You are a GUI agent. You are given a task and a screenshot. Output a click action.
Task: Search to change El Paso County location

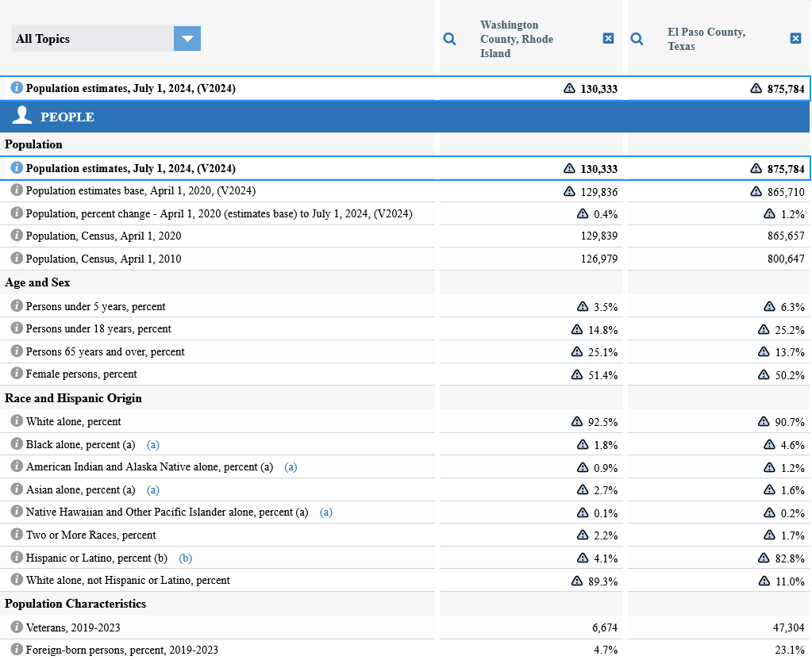pos(637,39)
